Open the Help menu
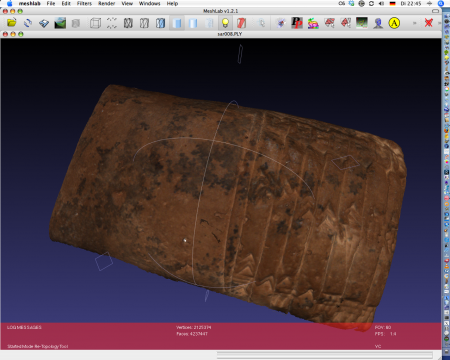The width and height of the screenshot is (450, 360). pyautogui.click(x=172, y=3)
